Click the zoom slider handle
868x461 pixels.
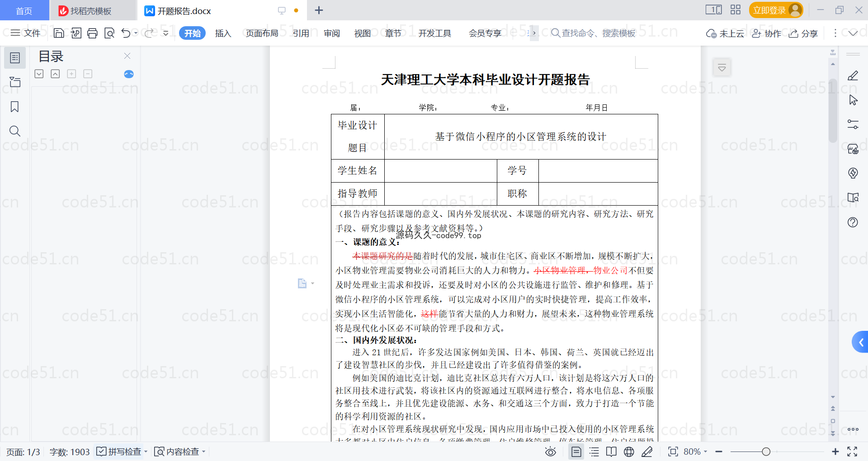coord(766,452)
